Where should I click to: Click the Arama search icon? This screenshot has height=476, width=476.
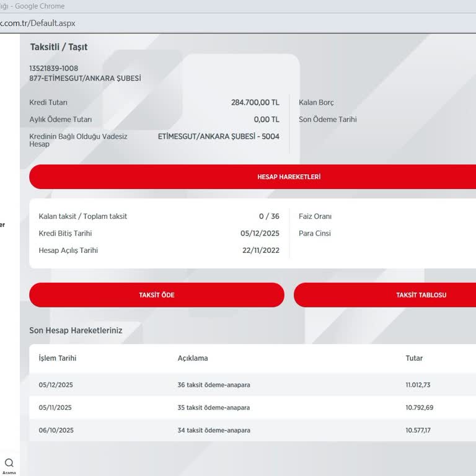(x=9, y=463)
